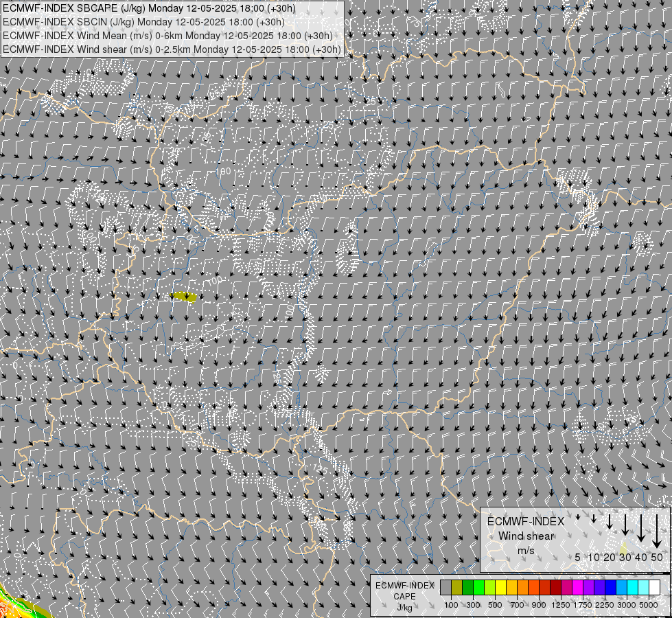The height and width of the screenshot is (618, 672).
Task: Click the "5" label in wind shear legend
Action: 578,557
